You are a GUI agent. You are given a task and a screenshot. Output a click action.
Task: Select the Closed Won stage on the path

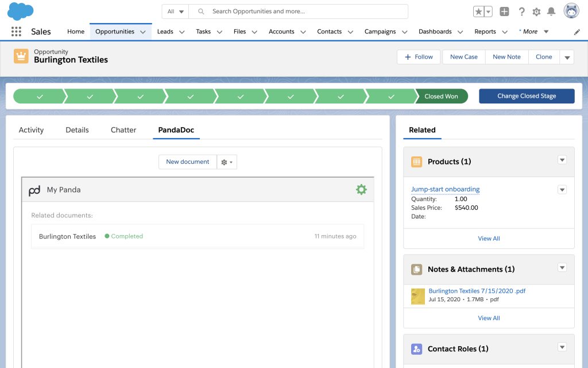(x=442, y=95)
